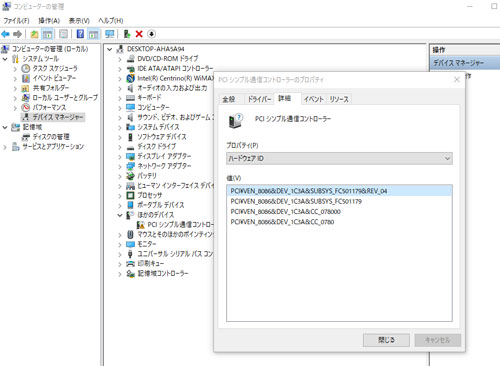Select パフォーマンス in left tree
Viewport: 500px width, 366px height.
point(49,107)
